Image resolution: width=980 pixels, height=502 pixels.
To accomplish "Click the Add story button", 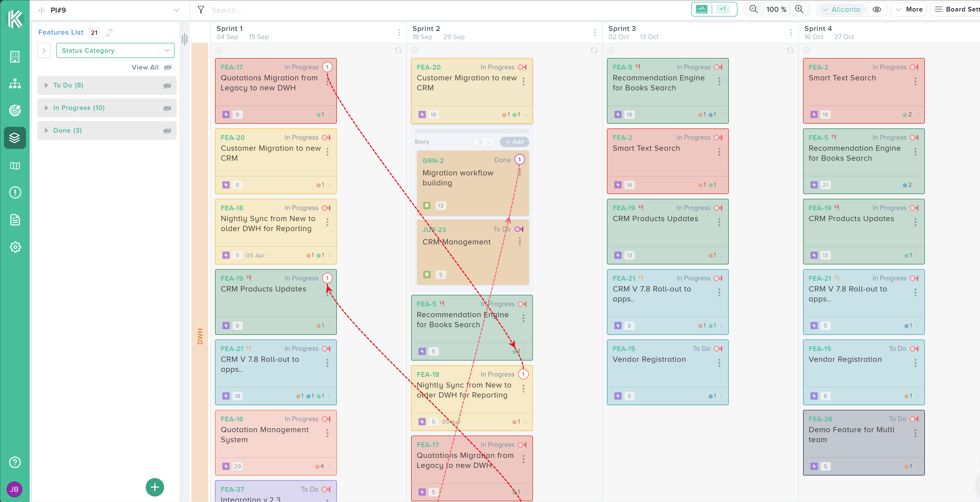I will click(x=514, y=142).
